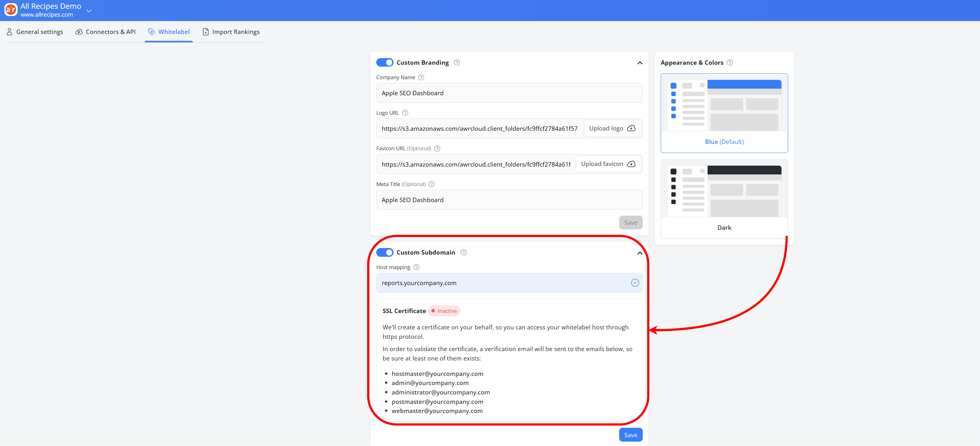Click the Upload logo cloud icon
980x446 pixels.
tap(631, 128)
